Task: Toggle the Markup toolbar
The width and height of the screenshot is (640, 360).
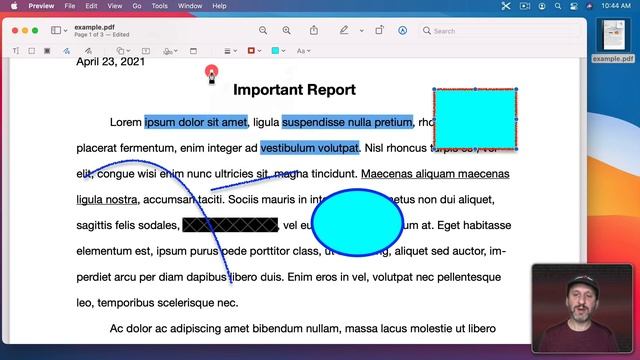Action: pos(402,31)
